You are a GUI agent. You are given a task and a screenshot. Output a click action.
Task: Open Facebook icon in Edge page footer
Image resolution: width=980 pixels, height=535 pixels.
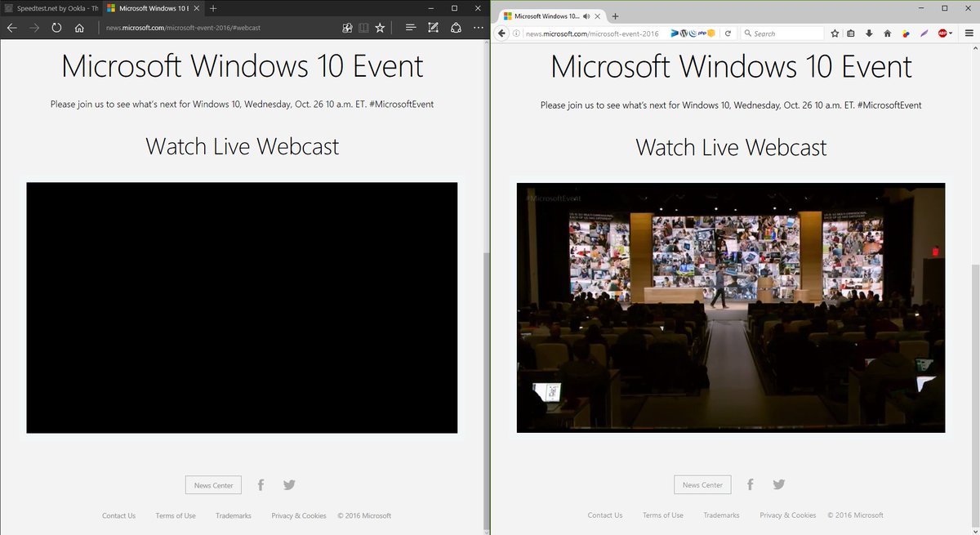261,485
